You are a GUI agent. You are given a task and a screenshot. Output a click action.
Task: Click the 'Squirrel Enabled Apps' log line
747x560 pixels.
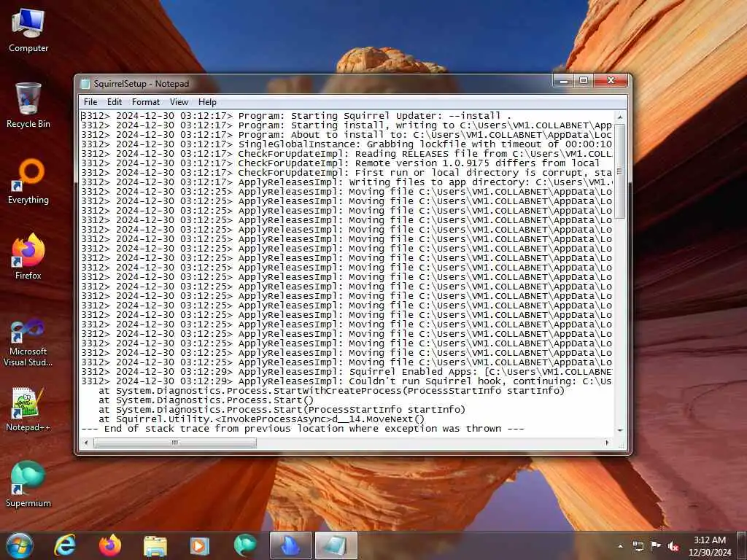pyautogui.click(x=347, y=372)
